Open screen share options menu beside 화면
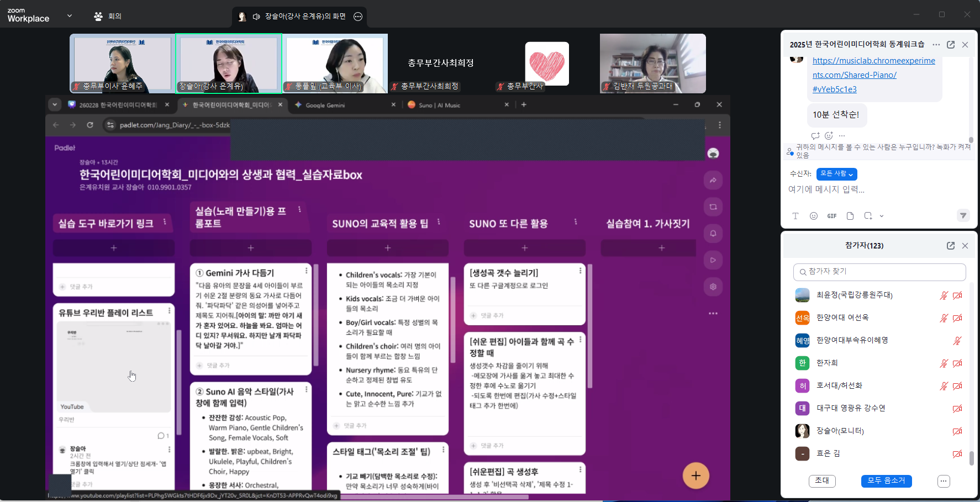 click(358, 17)
